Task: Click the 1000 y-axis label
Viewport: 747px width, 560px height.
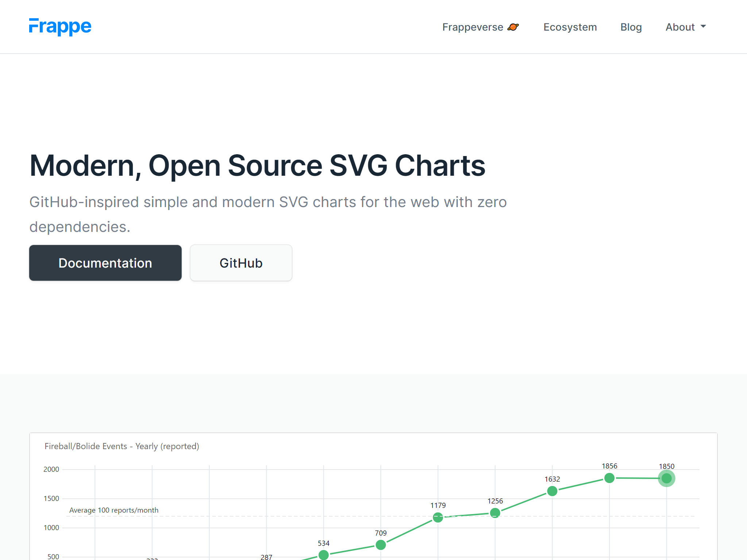Action: click(51, 528)
